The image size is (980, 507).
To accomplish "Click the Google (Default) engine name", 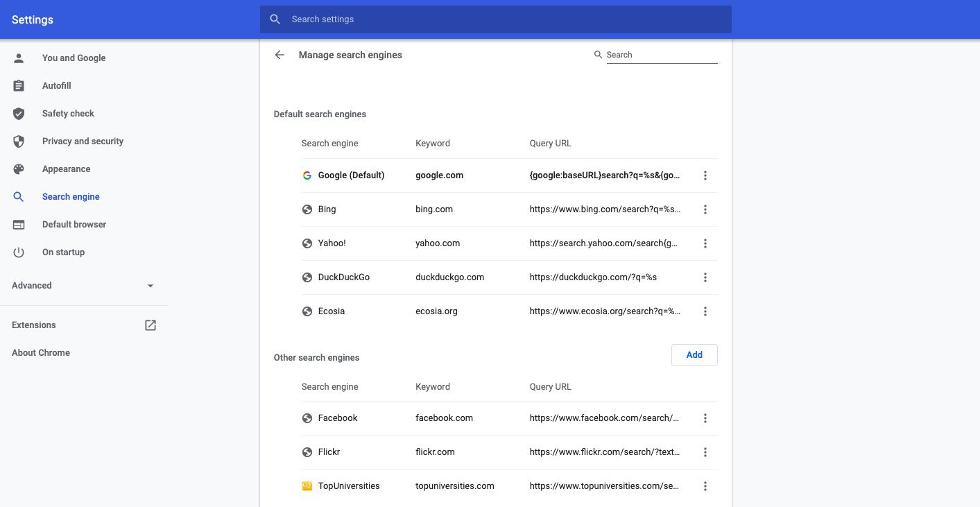I will click(x=351, y=175).
